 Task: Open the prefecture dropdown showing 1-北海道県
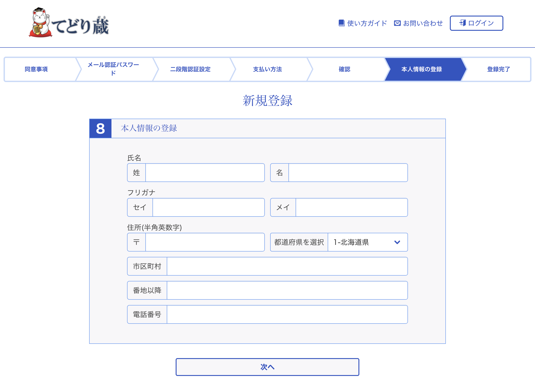click(367, 242)
